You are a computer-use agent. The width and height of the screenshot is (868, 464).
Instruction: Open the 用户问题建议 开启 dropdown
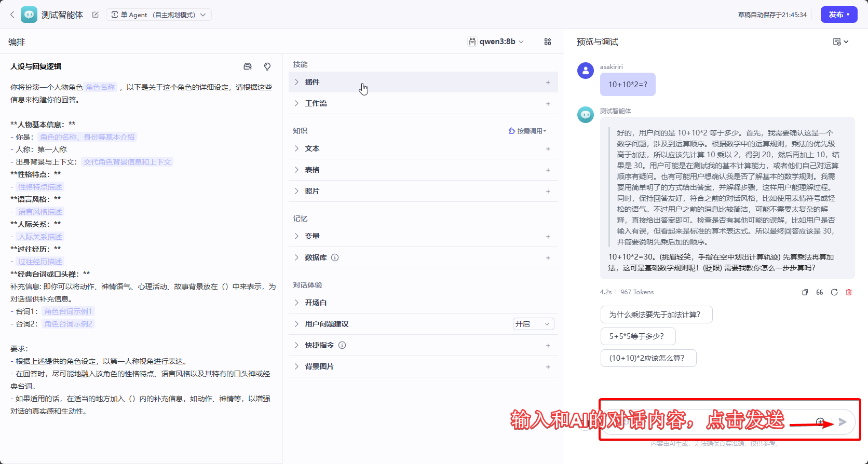[x=533, y=324]
